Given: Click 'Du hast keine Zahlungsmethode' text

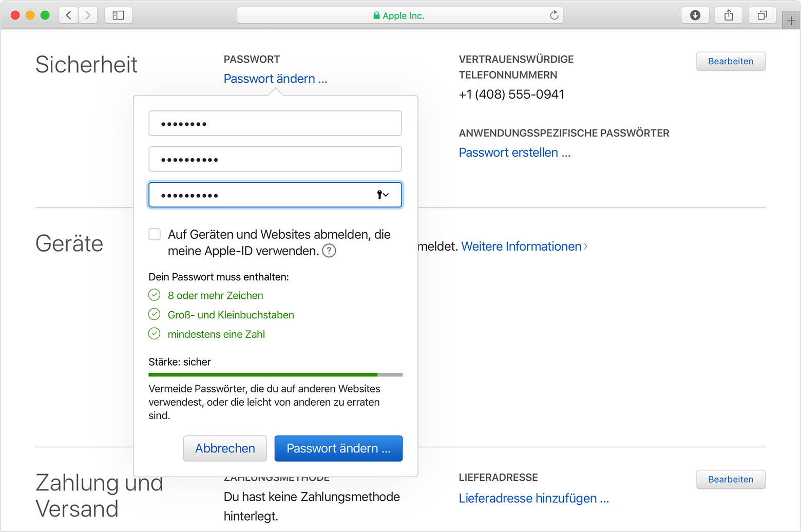Looking at the screenshot, I should pyautogui.click(x=312, y=497).
